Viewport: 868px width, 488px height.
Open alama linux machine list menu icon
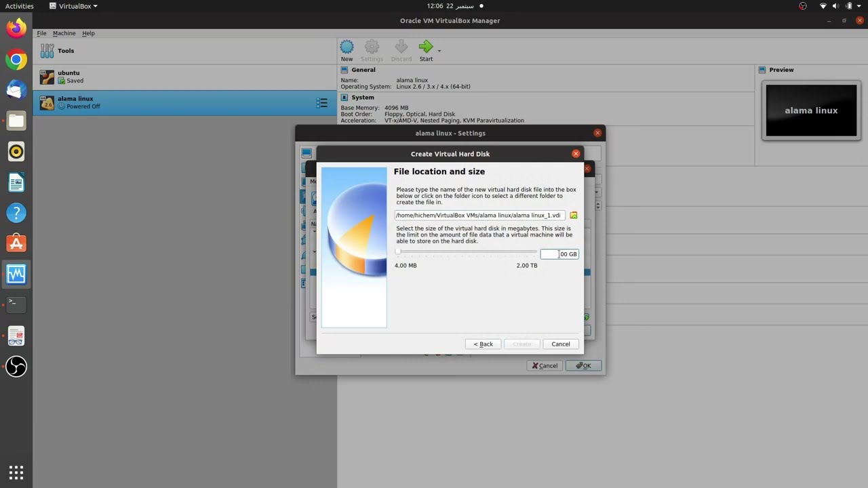pos(322,103)
